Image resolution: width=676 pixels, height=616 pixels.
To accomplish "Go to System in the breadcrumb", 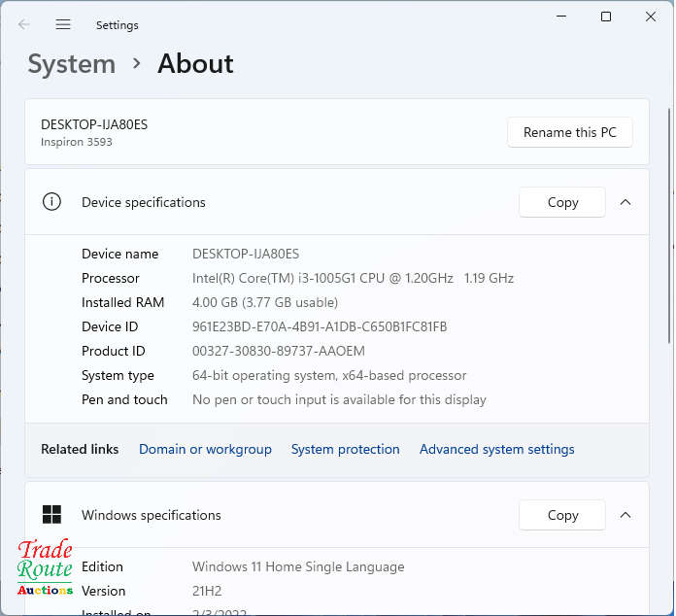I will [x=71, y=64].
